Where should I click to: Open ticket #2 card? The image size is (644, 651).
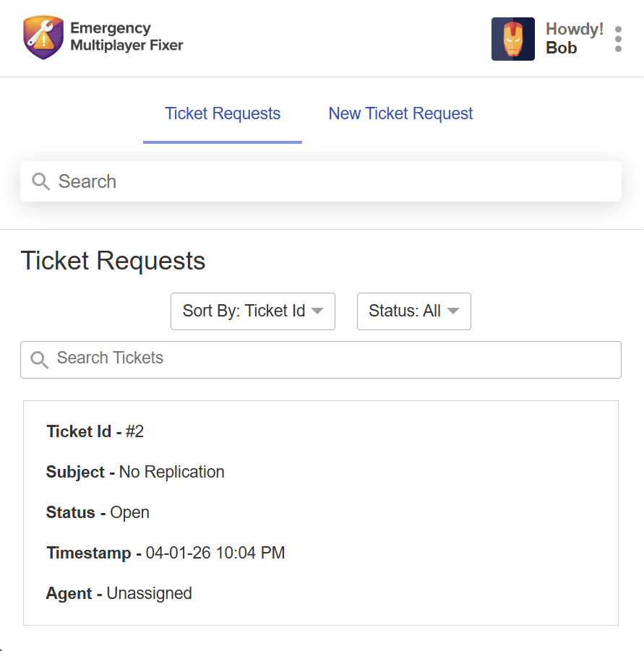click(x=320, y=513)
